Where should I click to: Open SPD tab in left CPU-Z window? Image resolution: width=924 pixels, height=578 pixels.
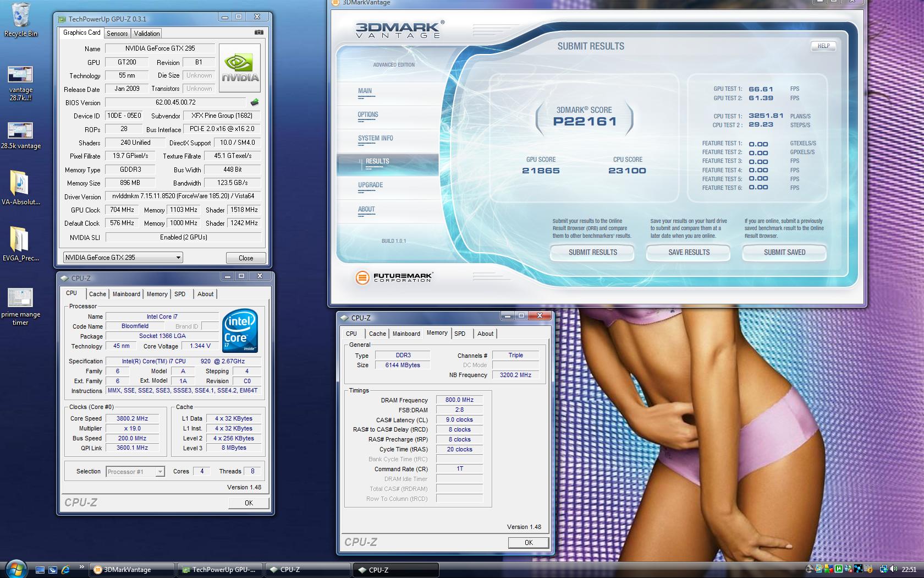(x=180, y=294)
